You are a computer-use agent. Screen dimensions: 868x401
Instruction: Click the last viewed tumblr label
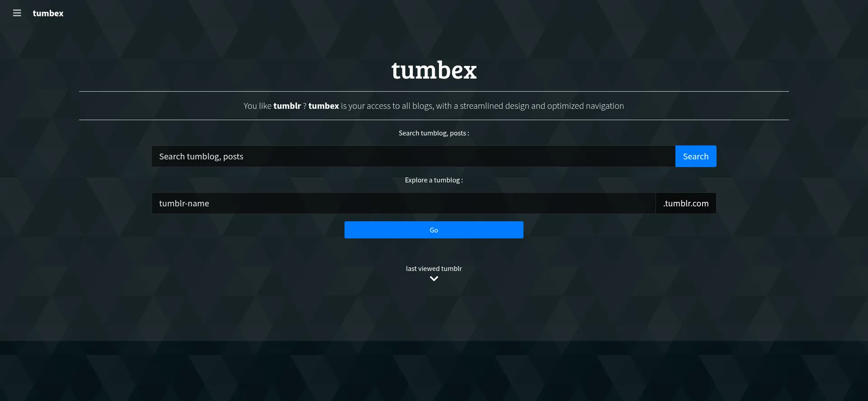click(x=434, y=268)
